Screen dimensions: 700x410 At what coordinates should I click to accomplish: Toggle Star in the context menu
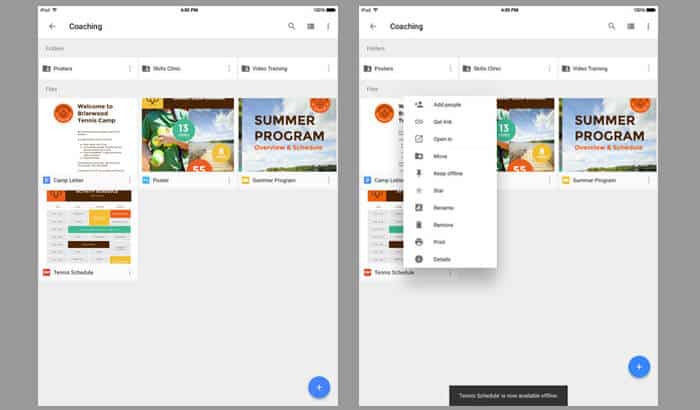(x=450, y=191)
